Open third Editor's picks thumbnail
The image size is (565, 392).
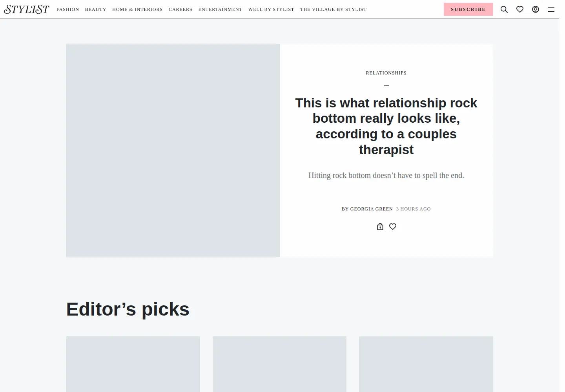click(426, 364)
